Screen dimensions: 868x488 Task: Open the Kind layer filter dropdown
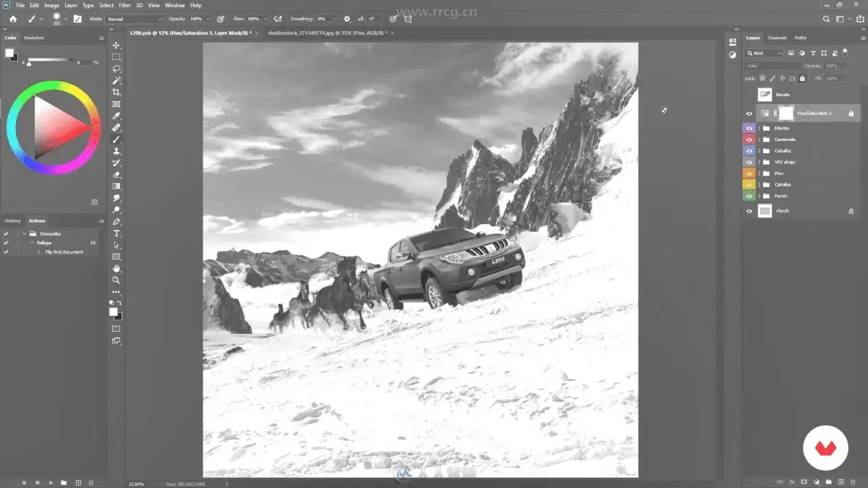[x=765, y=53]
